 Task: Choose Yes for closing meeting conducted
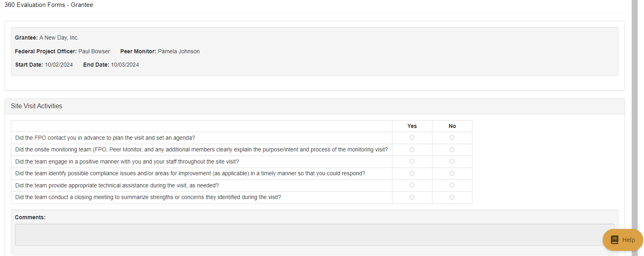coord(412,197)
